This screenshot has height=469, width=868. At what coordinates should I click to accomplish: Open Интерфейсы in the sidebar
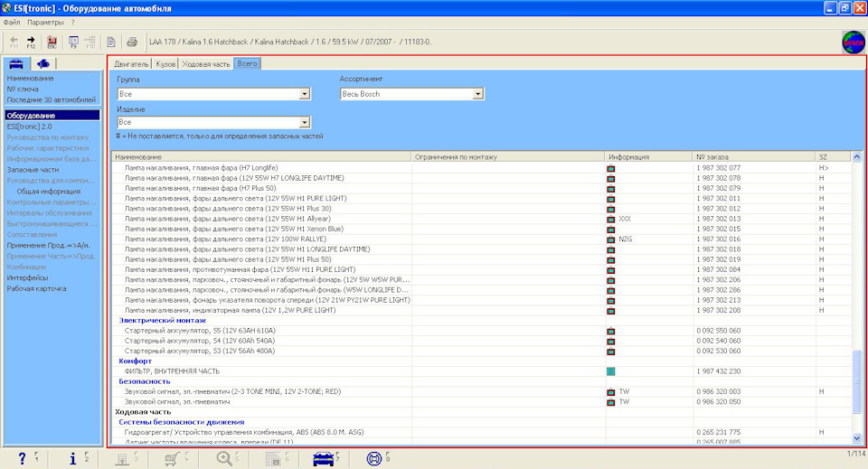28,278
